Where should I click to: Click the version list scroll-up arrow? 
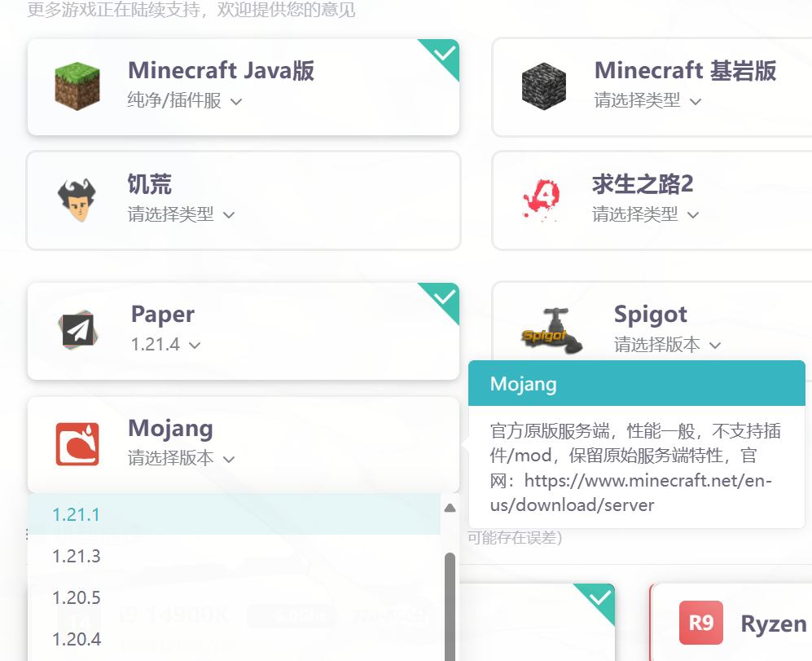450,509
